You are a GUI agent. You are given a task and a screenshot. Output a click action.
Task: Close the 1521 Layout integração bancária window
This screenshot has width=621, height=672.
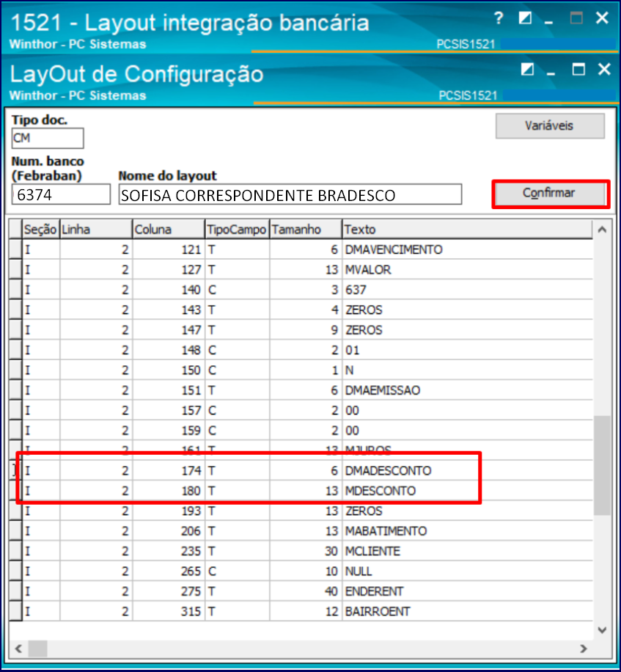pyautogui.click(x=602, y=18)
